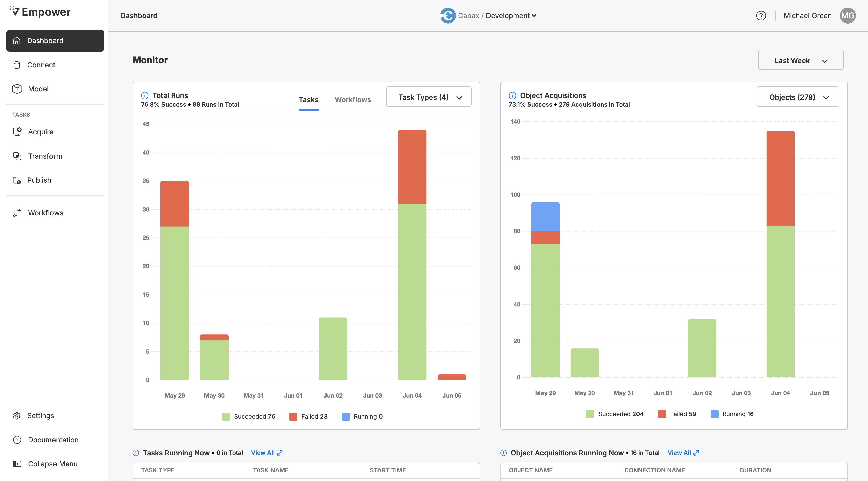The image size is (868, 481).
Task: Open Acquire from the sidebar
Action: coord(41,132)
